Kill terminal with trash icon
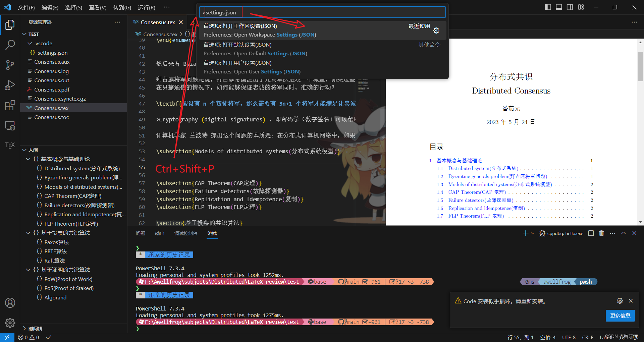The image size is (644, 342). [x=601, y=233]
